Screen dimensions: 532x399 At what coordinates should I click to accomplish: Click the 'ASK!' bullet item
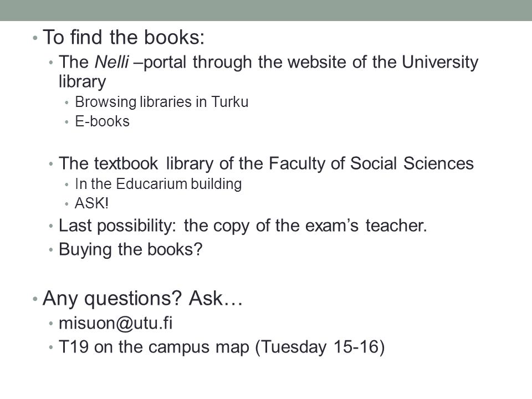tap(91, 203)
